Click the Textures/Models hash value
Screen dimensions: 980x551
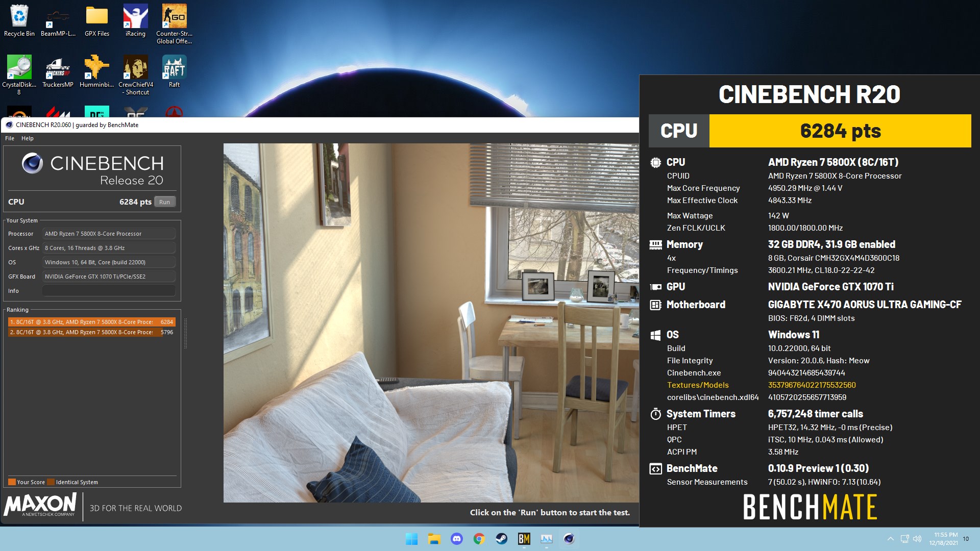[x=812, y=385]
